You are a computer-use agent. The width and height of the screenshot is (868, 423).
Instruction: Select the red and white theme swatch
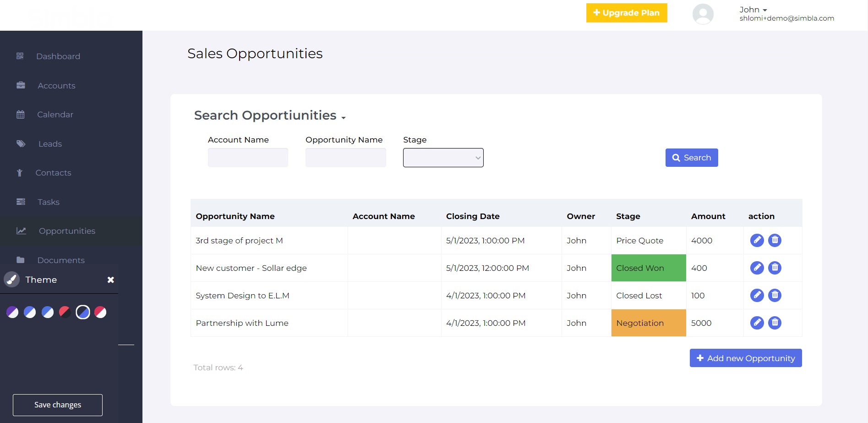click(x=100, y=312)
